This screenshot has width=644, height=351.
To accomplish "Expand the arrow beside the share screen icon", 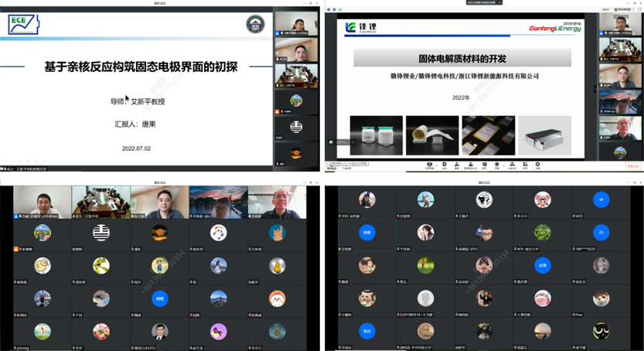I will 436,165.
